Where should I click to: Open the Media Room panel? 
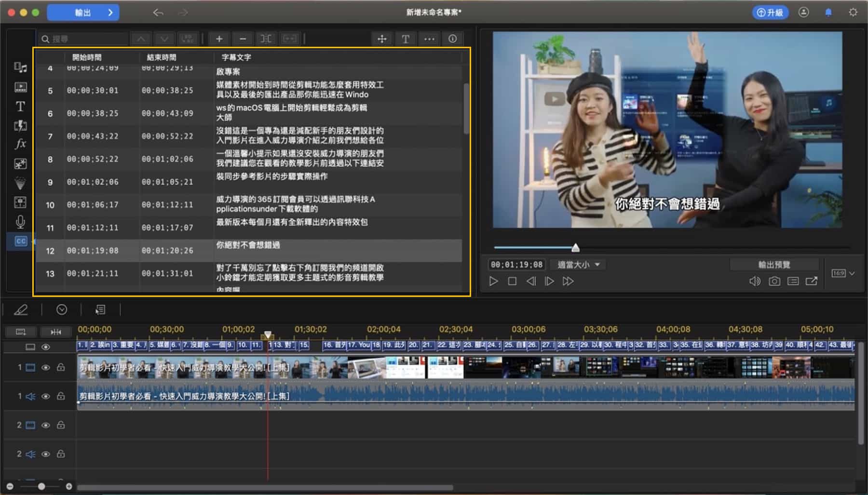[20, 67]
